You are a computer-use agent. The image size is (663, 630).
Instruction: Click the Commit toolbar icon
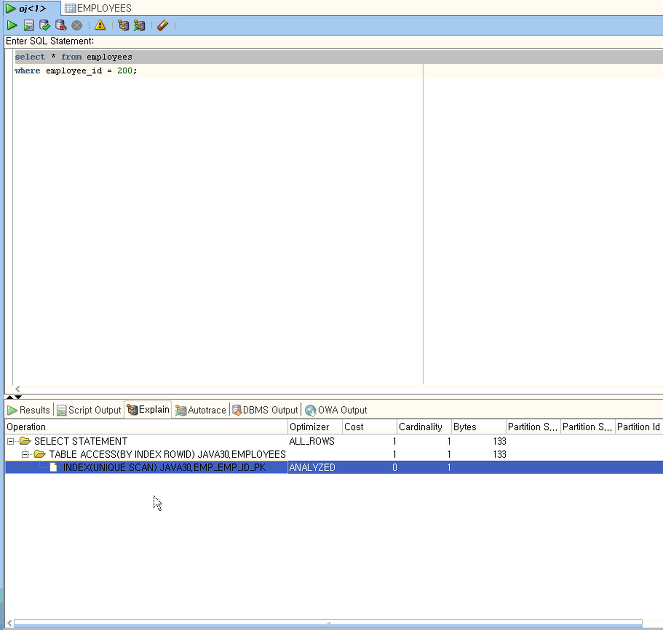click(x=44, y=26)
